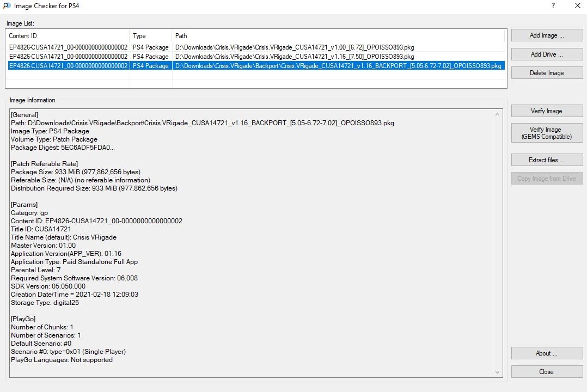Click the Delete Image button

547,73
